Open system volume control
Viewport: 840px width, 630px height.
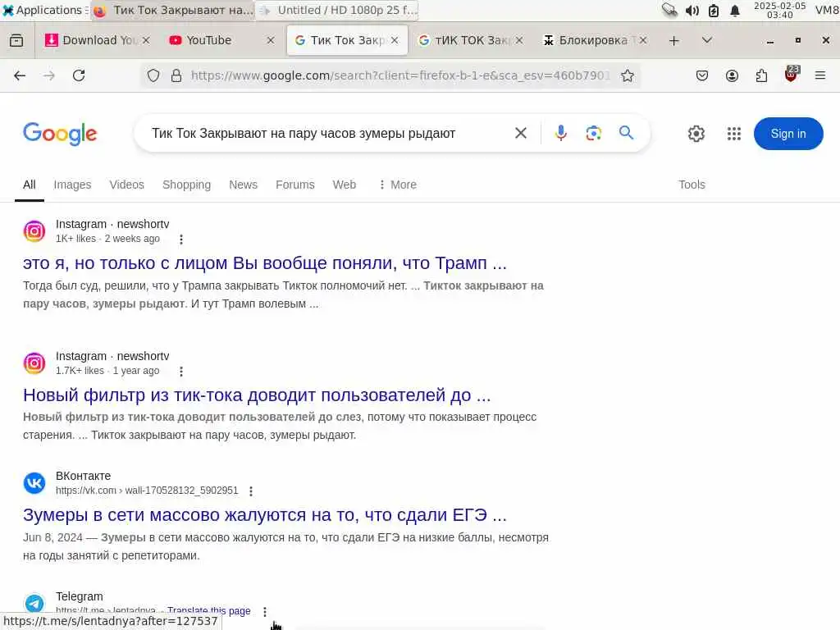692,10
